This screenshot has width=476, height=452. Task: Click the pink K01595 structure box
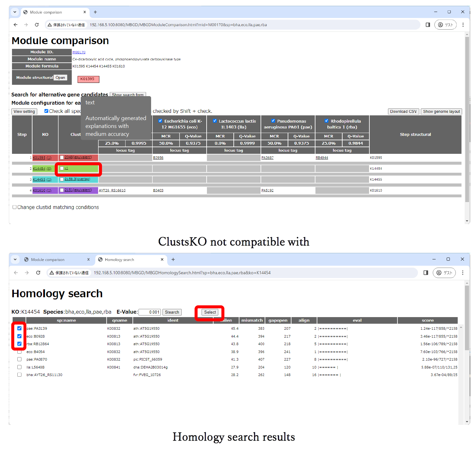pyautogui.click(x=88, y=79)
